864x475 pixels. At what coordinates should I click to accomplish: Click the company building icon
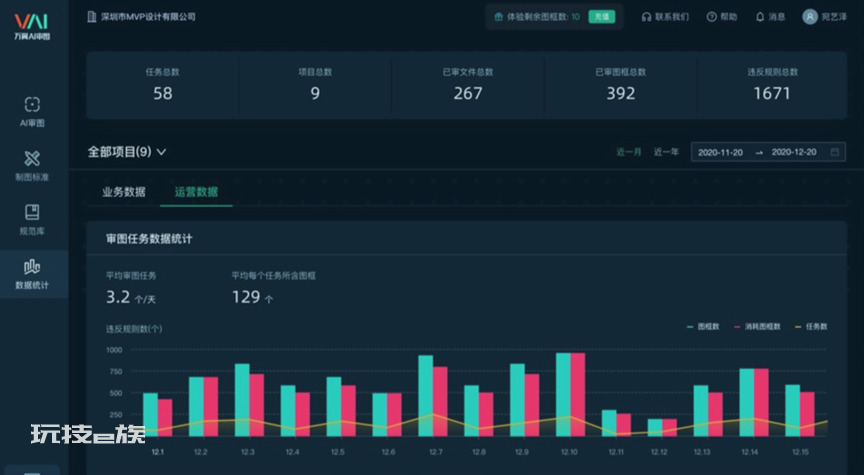[92, 17]
